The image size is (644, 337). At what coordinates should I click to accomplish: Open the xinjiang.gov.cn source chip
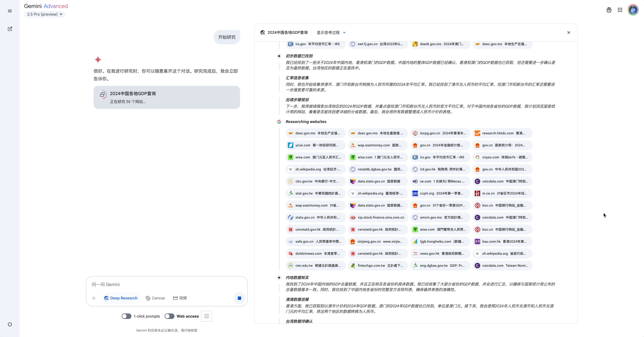tap(378, 241)
